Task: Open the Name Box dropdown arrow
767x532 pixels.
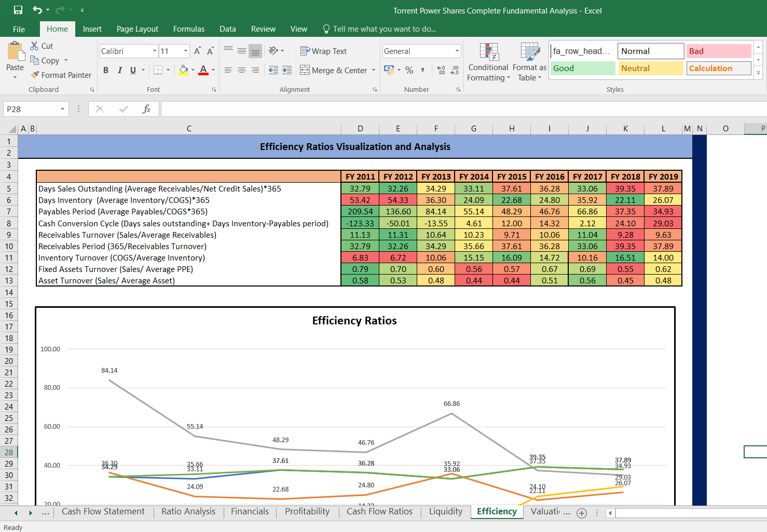Action: (62, 109)
